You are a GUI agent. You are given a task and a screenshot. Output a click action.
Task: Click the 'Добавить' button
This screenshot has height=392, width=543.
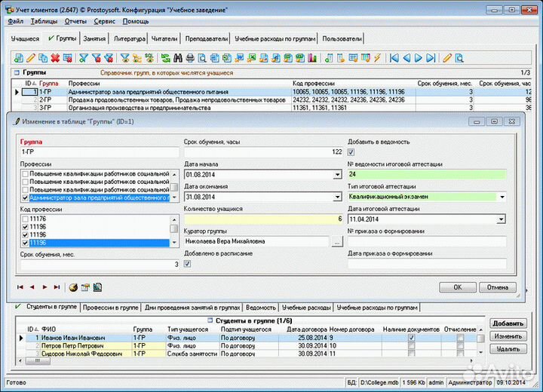click(x=508, y=323)
